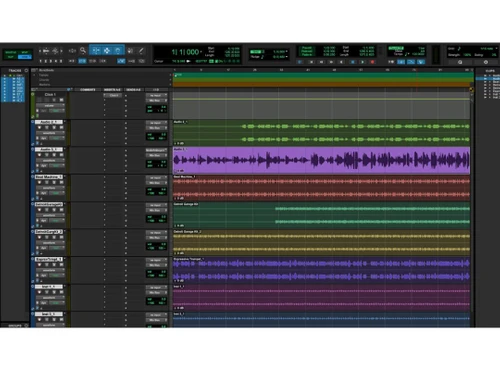The image size is (500, 375).
Task: Open Audio 1_1 track input selector
Action: click(x=156, y=150)
